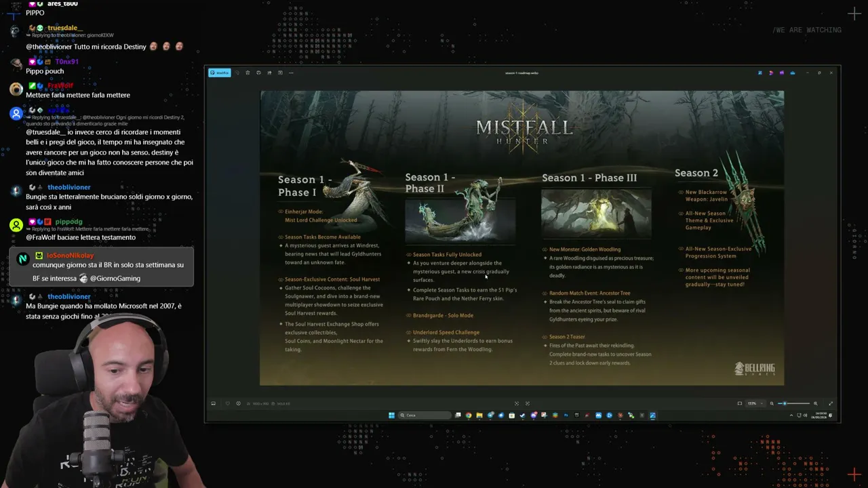
Task: Open File Explorer from the taskbar
Action: coord(479,415)
